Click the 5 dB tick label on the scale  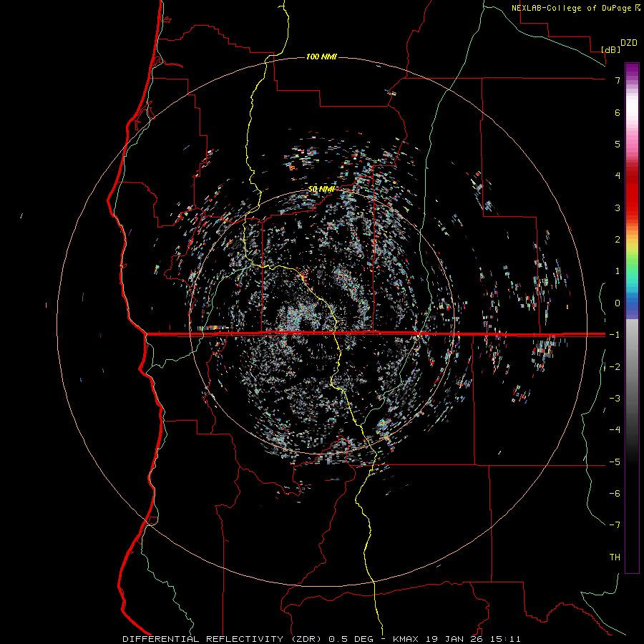tap(618, 144)
